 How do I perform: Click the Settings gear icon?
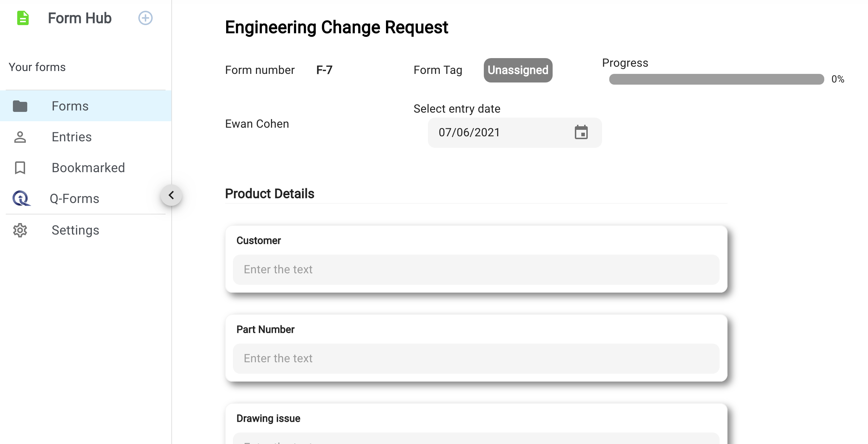click(x=20, y=230)
